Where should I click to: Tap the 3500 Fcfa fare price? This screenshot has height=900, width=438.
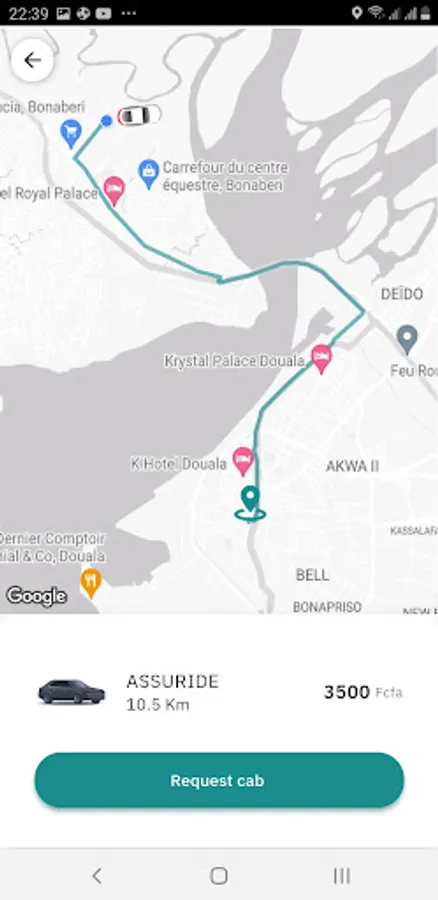click(x=363, y=692)
